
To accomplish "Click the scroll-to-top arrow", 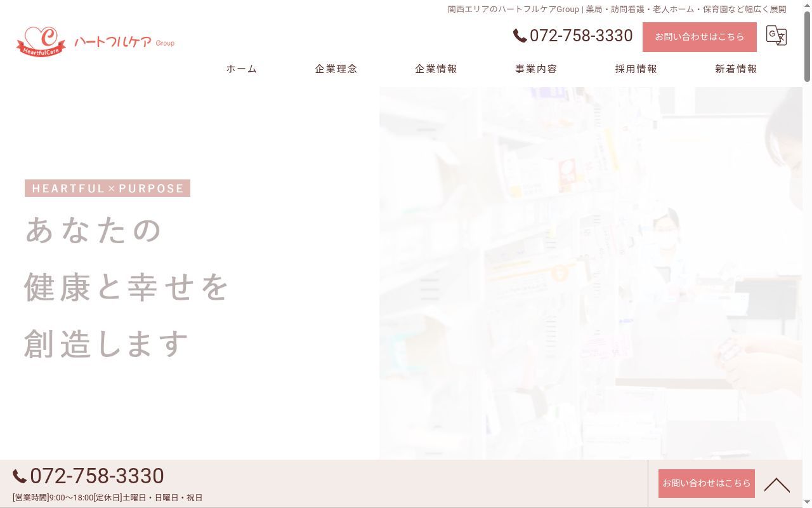I will 776,485.
